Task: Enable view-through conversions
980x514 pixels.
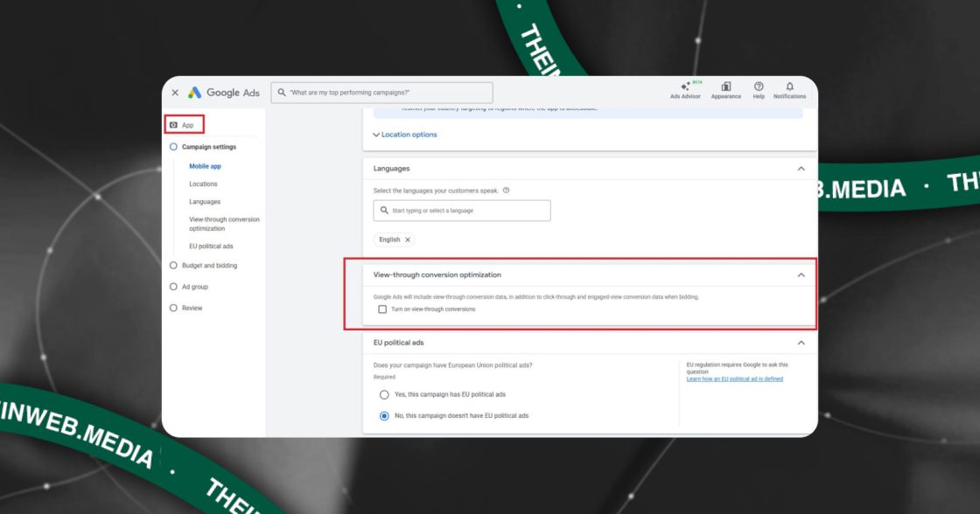Action: click(x=383, y=309)
